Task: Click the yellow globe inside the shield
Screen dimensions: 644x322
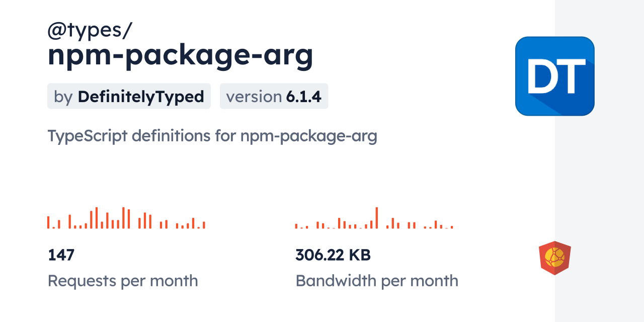Action: (554, 257)
